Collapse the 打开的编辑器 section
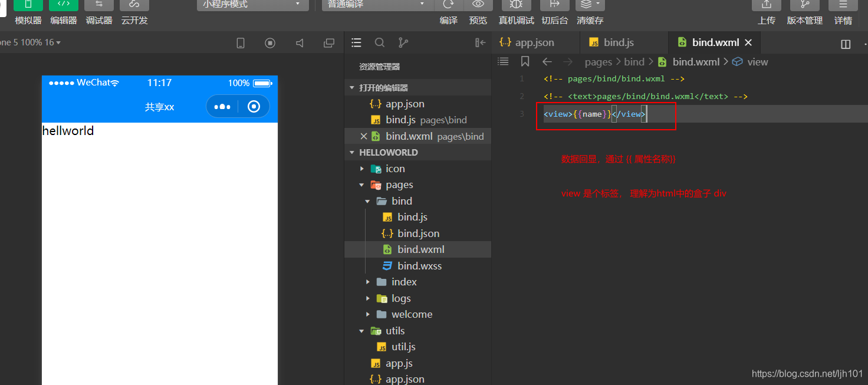This screenshot has height=385, width=868. [x=417, y=87]
